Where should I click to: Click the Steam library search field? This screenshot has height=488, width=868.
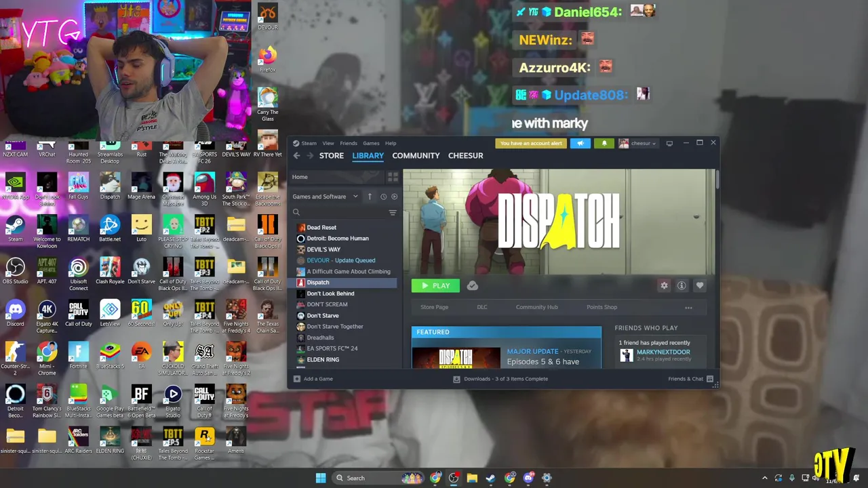coord(338,213)
